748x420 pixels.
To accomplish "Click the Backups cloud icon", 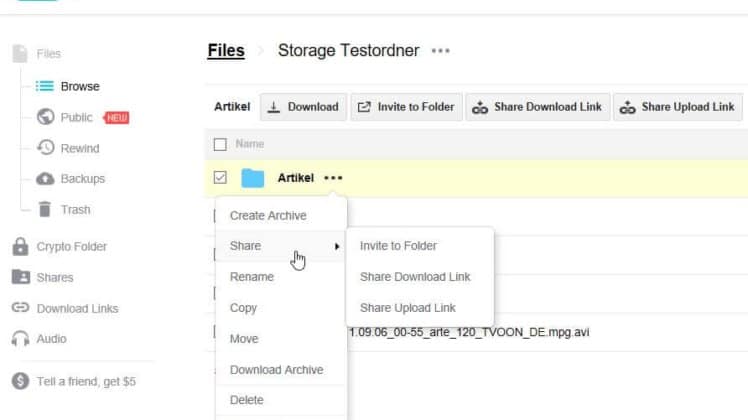I will click(x=45, y=179).
